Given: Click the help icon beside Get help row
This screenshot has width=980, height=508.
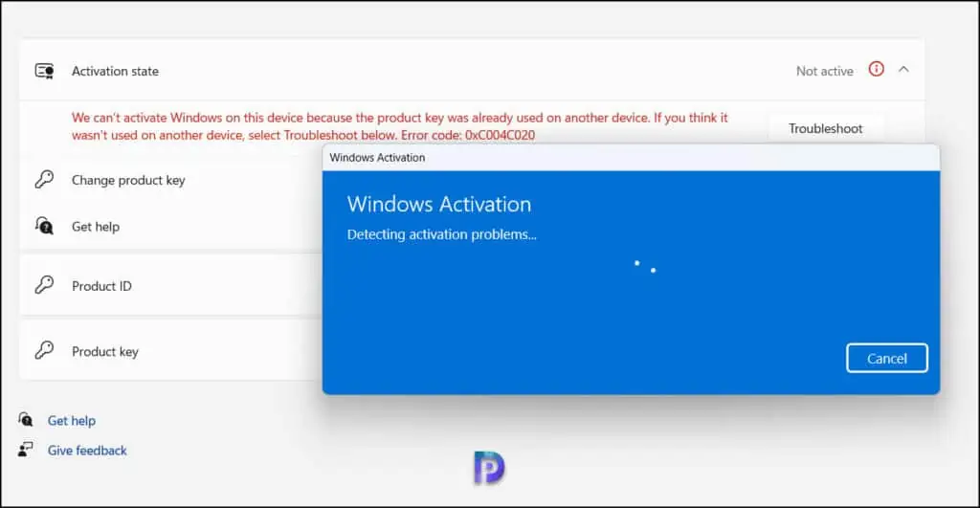Looking at the screenshot, I should (x=44, y=226).
